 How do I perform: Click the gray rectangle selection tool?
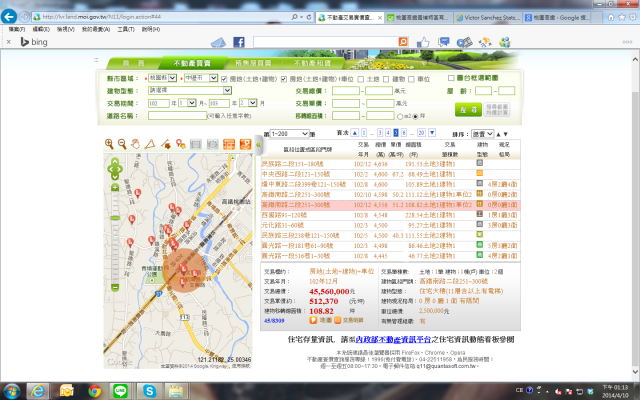[x=196, y=144]
